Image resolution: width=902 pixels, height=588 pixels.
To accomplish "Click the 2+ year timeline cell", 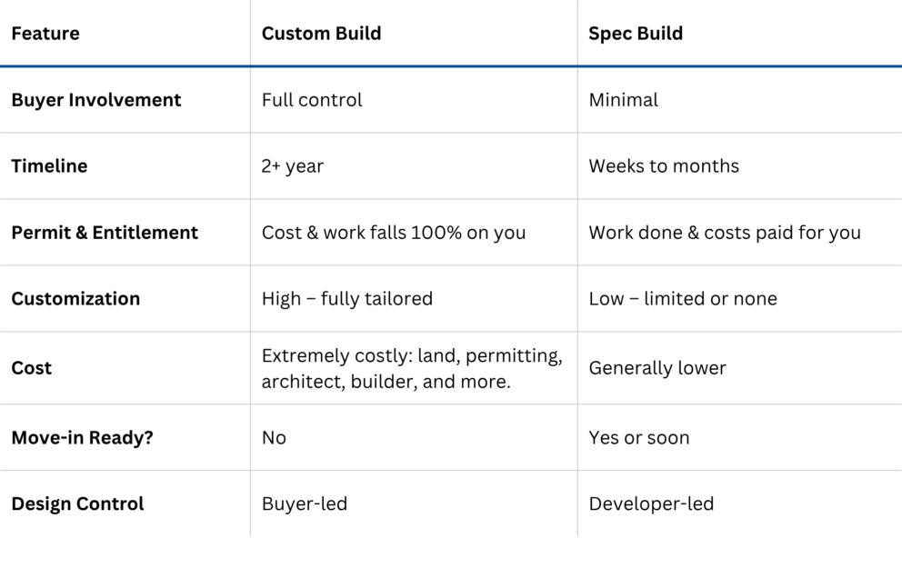I will click(292, 166).
